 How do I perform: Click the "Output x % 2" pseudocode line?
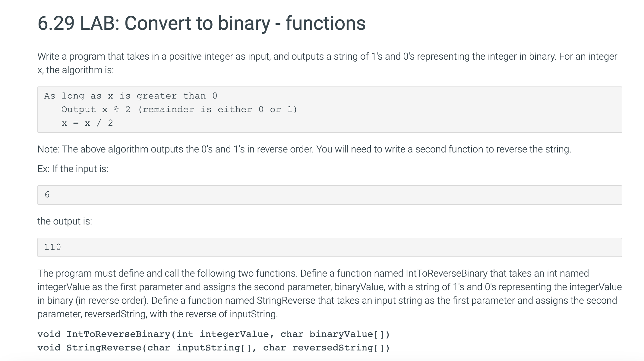coord(96,109)
